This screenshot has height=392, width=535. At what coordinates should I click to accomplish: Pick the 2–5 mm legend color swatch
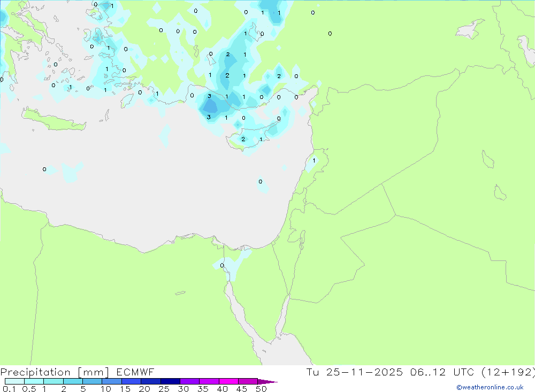(73, 381)
